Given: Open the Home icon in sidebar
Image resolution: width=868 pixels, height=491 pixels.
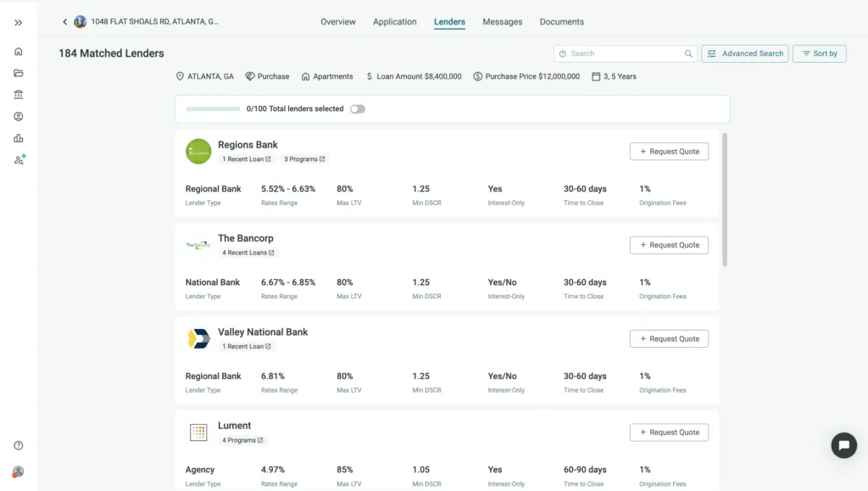Looking at the screenshot, I should click(x=19, y=52).
